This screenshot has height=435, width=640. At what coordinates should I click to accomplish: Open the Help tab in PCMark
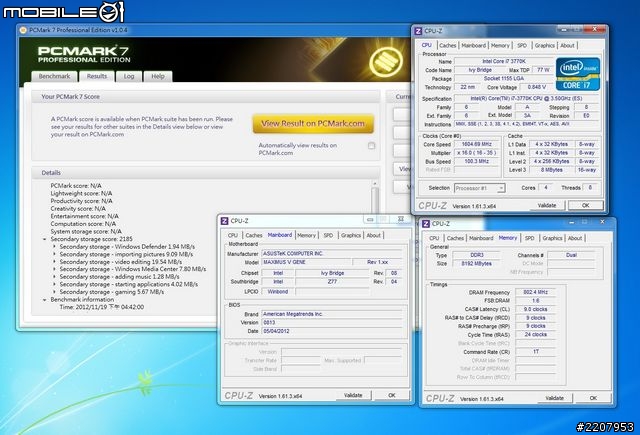[x=158, y=76]
